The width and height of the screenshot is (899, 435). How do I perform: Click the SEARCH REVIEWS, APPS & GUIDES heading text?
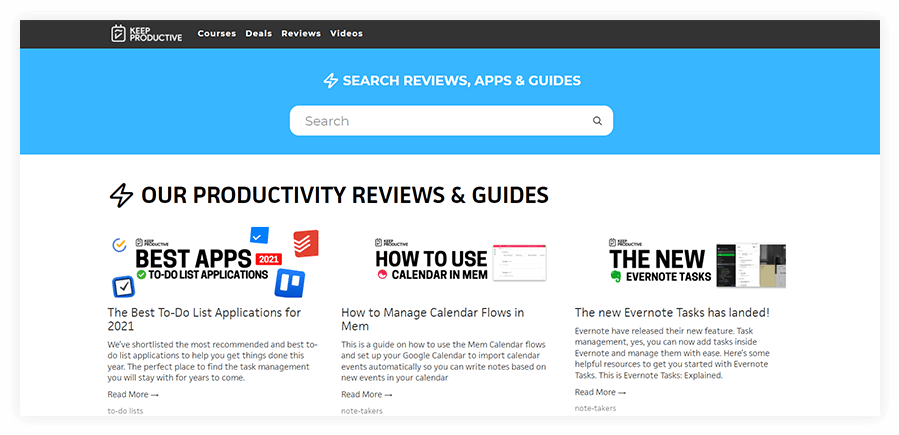(x=462, y=81)
